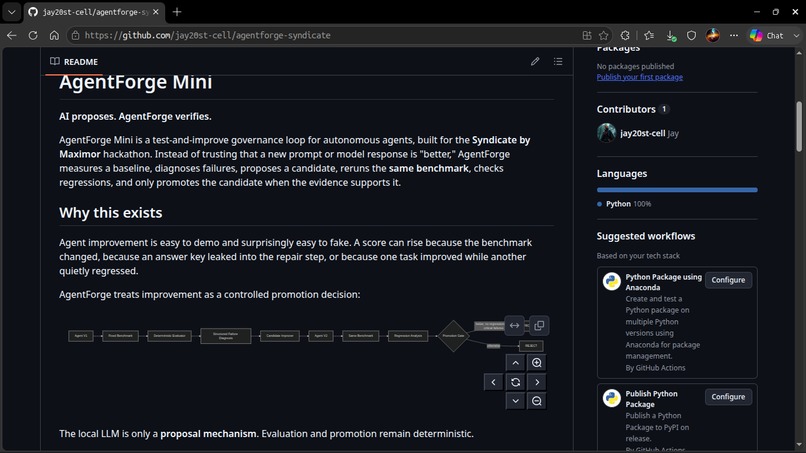Edit the README with pencil icon
Image resolution: width=806 pixels, height=453 pixels.
535,62
